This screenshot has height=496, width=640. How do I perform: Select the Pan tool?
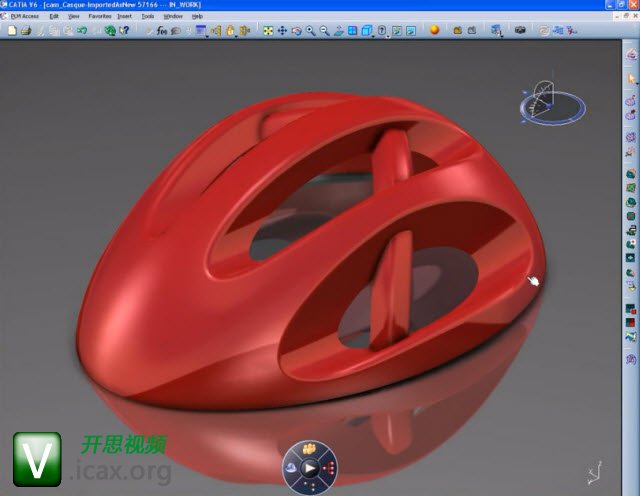[x=282, y=31]
